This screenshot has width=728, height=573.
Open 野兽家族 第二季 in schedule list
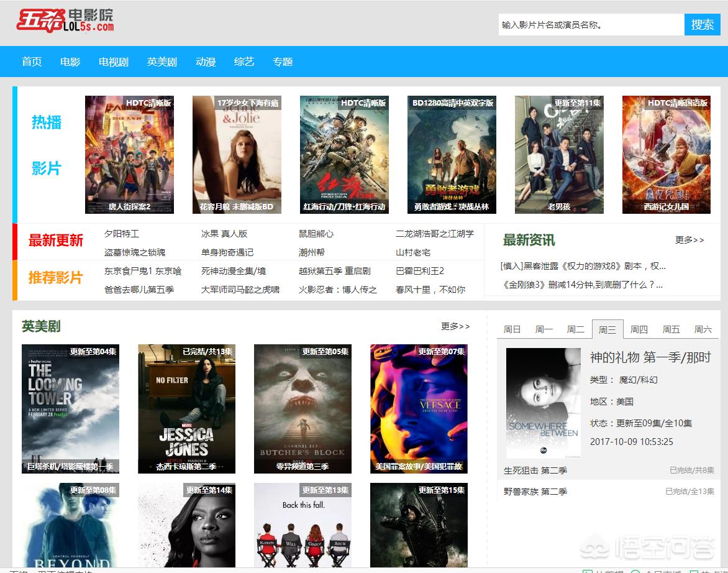535,491
